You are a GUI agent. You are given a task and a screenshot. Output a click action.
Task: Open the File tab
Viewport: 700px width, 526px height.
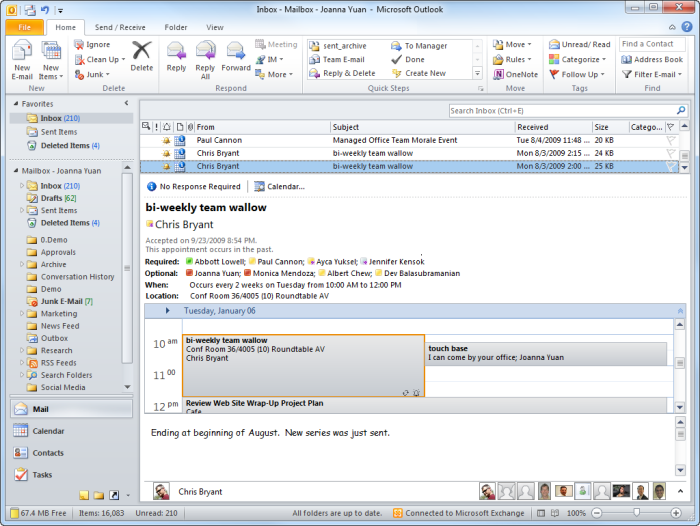[25, 27]
